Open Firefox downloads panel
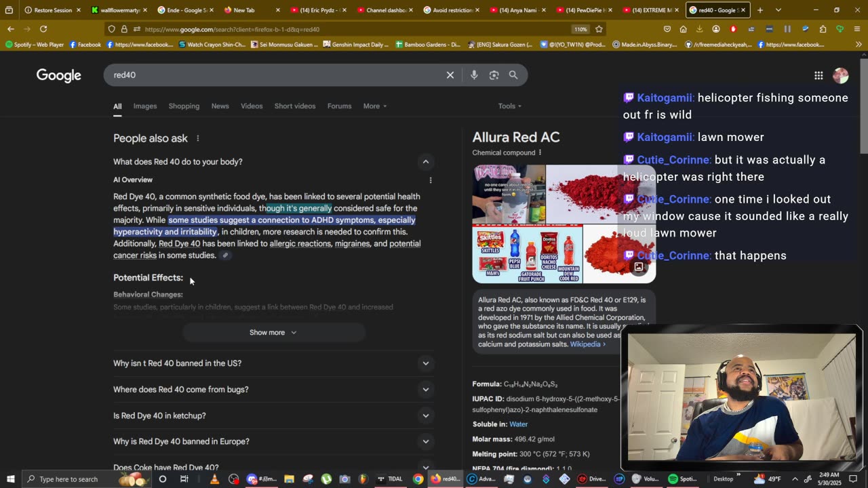This screenshot has height=488, width=868. coord(699,29)
